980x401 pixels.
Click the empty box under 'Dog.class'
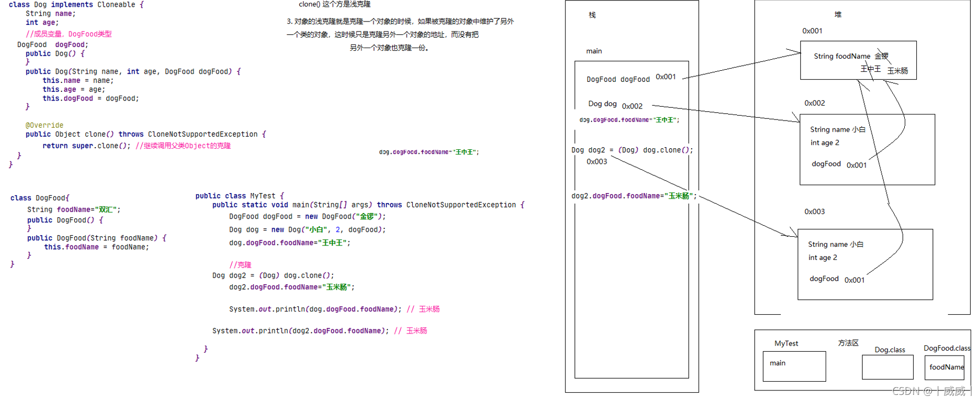click(x=888, y=367)
